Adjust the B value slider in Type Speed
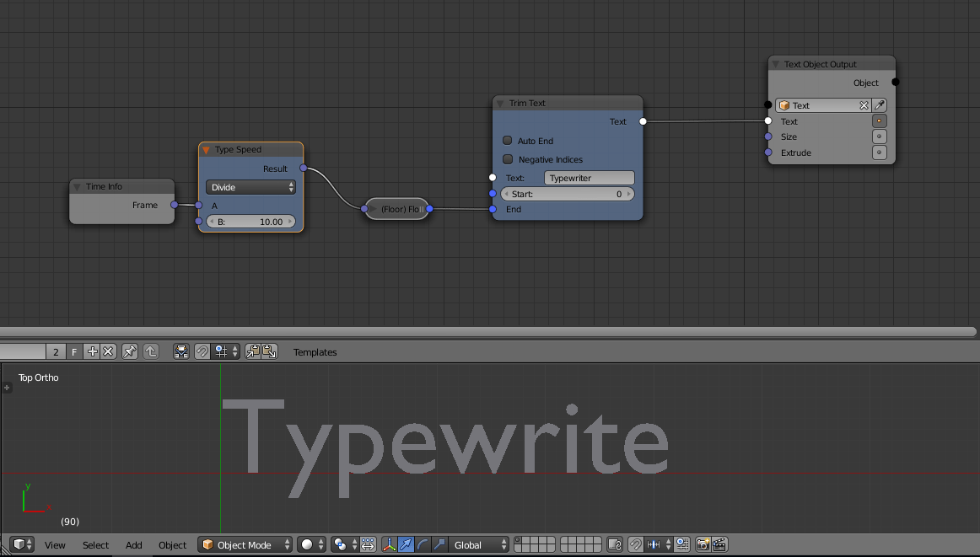Viewport: 980px width, 557px height. tap(250, 221)
